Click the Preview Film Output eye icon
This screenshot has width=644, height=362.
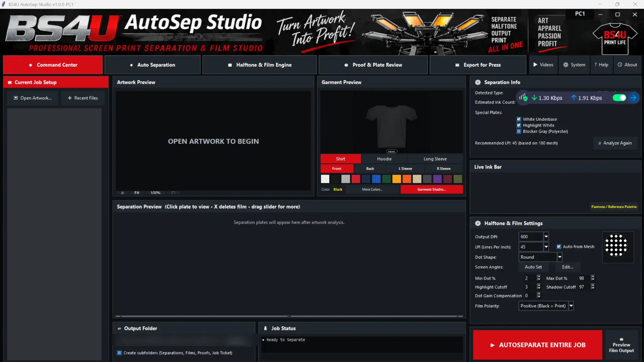click(621, 339)
